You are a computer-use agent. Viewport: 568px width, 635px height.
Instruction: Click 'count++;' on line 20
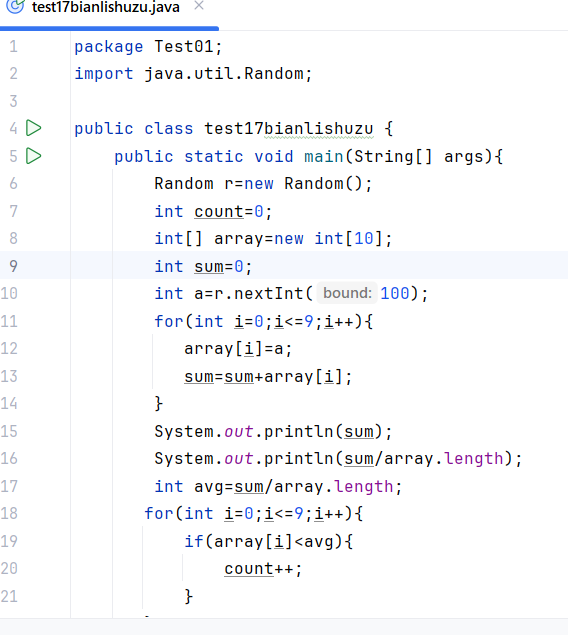tap(263, 569)
